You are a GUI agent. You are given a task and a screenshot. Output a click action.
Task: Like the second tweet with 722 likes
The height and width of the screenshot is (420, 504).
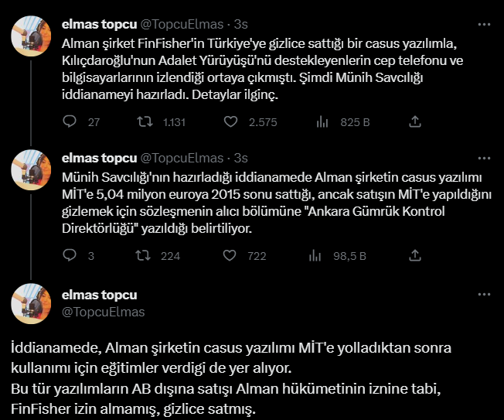(230, 255)
